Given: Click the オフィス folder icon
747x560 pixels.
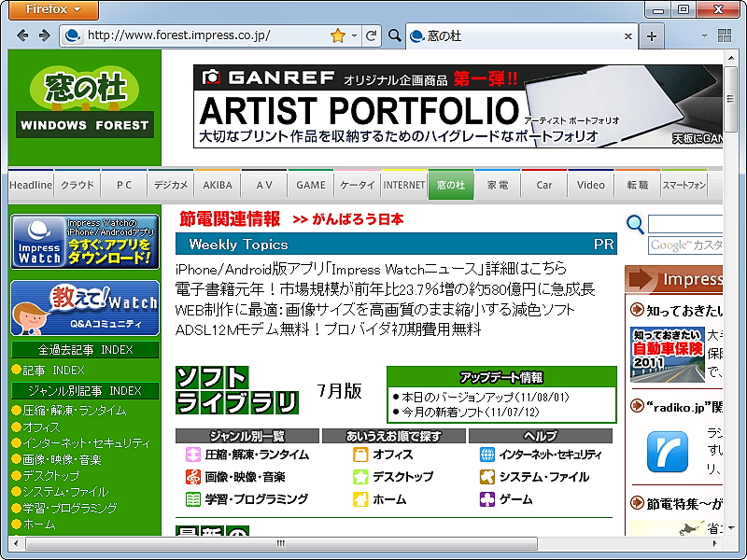Looking at the screenshot, I should [360, 456].
